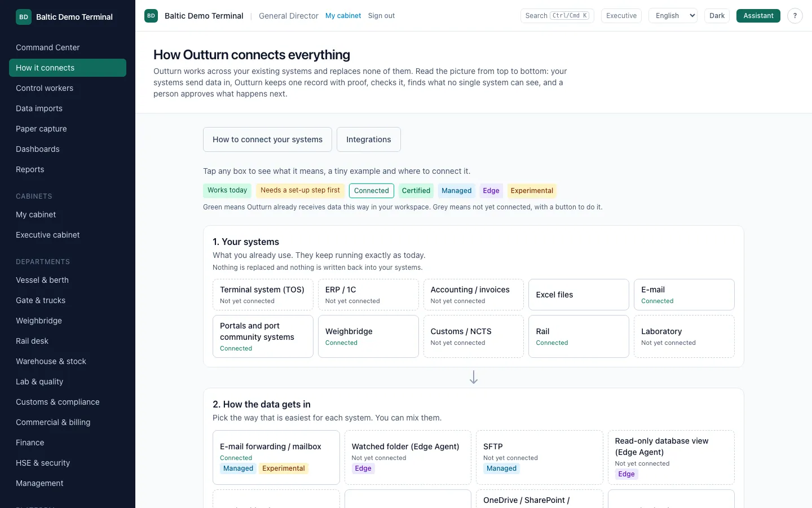Viewport: 812px width, 508px height.
Task: Sign out of the terminal
Action: (382, 16)
